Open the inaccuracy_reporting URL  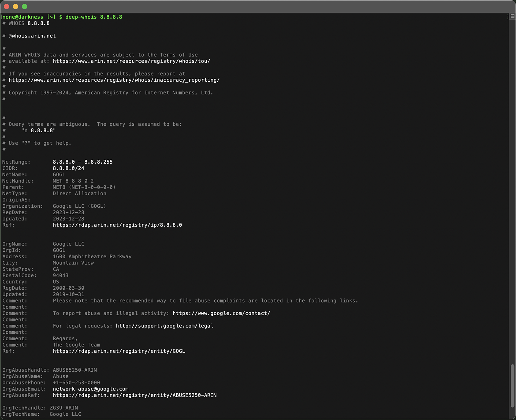114,80
